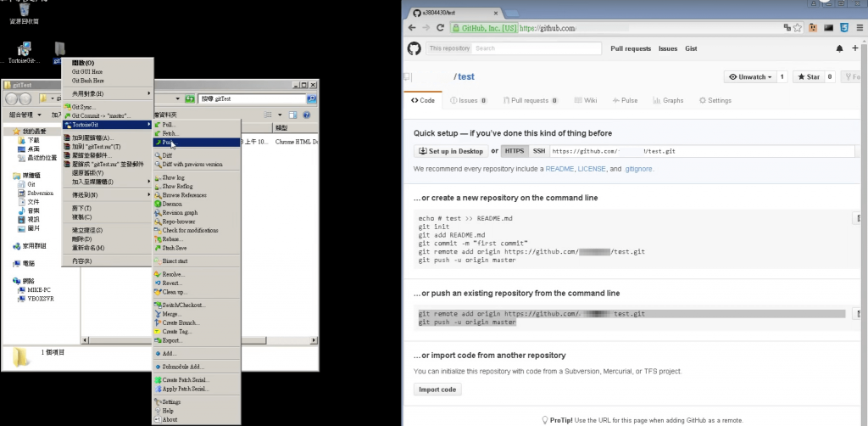Choose Git Bash Here entry
Screen dimensions: 868x426
coord(108,81)
